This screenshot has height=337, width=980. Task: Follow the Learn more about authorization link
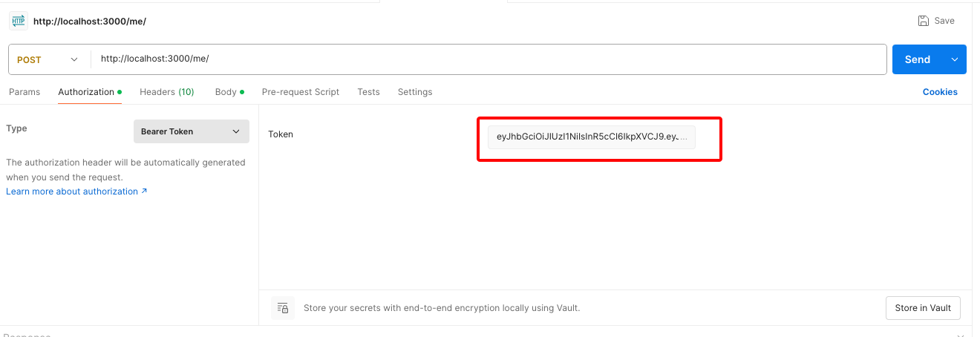(76, 192)
